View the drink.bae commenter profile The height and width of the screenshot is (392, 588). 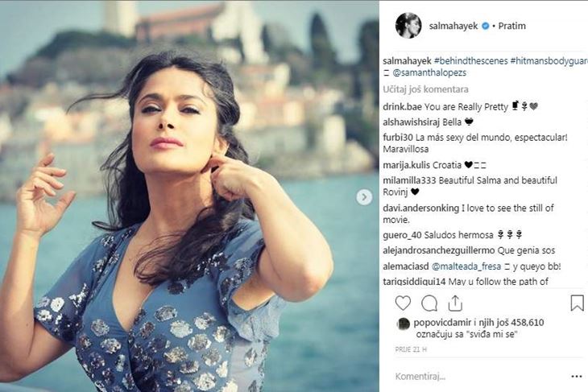coord(403,107)
